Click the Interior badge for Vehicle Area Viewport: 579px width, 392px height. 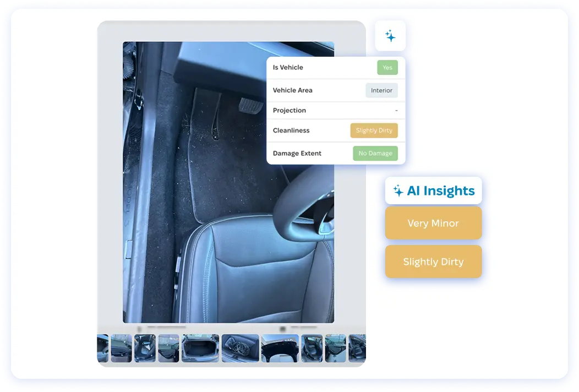coord(381,90)
